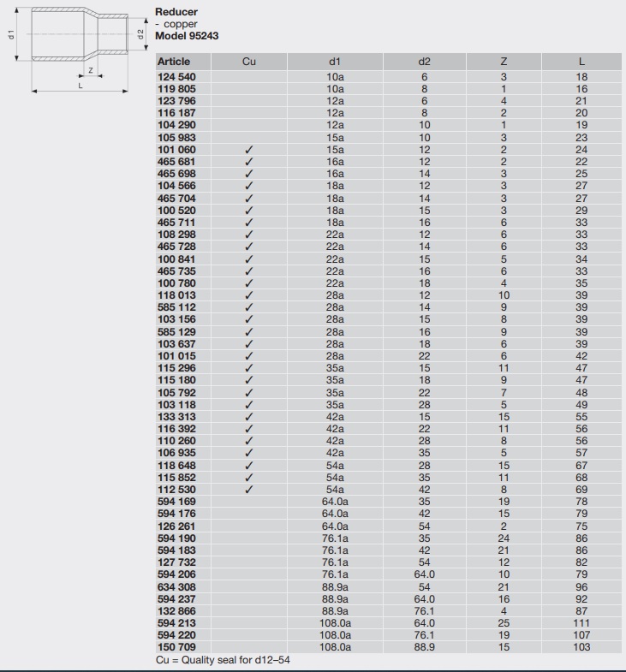Select article number 465 728

(x=176, y=247)
